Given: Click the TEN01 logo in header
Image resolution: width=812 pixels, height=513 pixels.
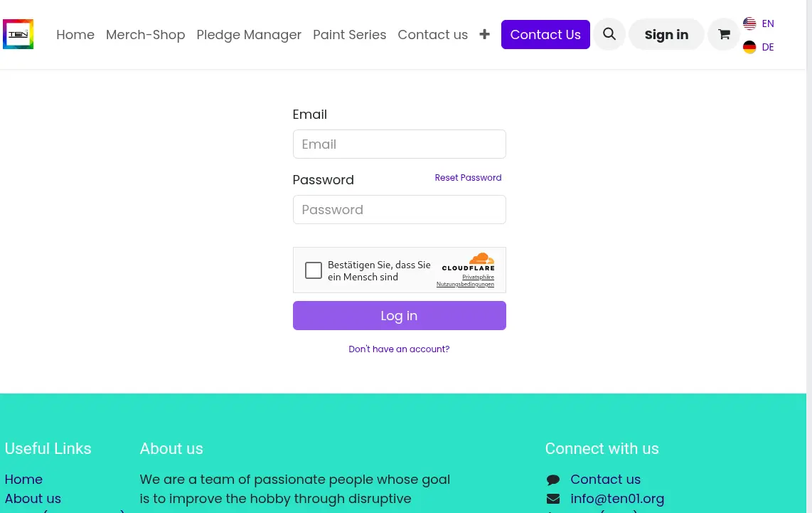Looking at the screenshot, I should click(x=18, y=34).
